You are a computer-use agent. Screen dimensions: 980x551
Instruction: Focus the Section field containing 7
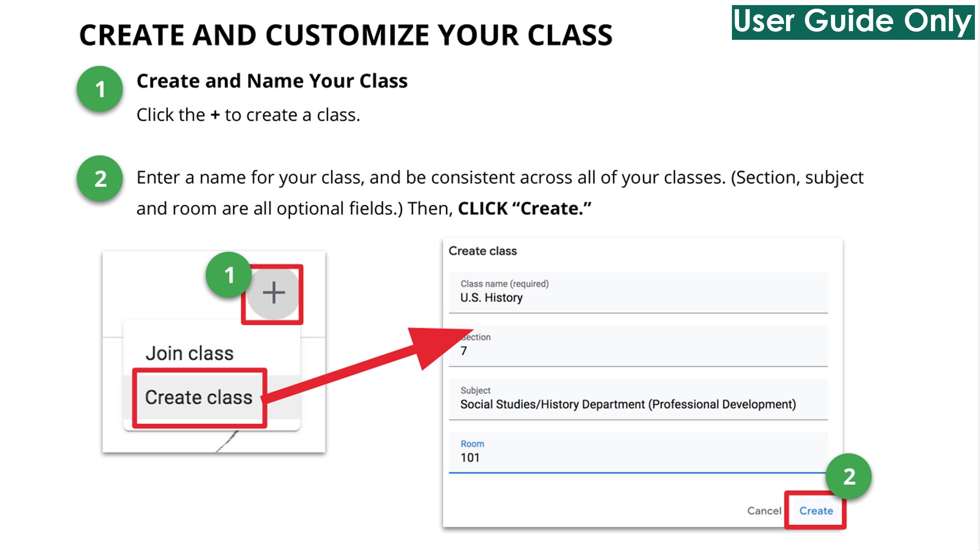coord(638,346)
